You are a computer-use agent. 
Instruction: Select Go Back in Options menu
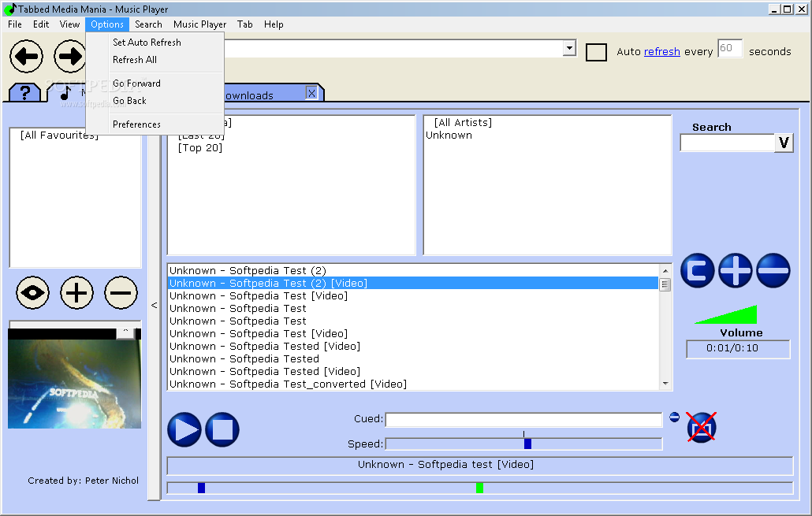[155, 100]
